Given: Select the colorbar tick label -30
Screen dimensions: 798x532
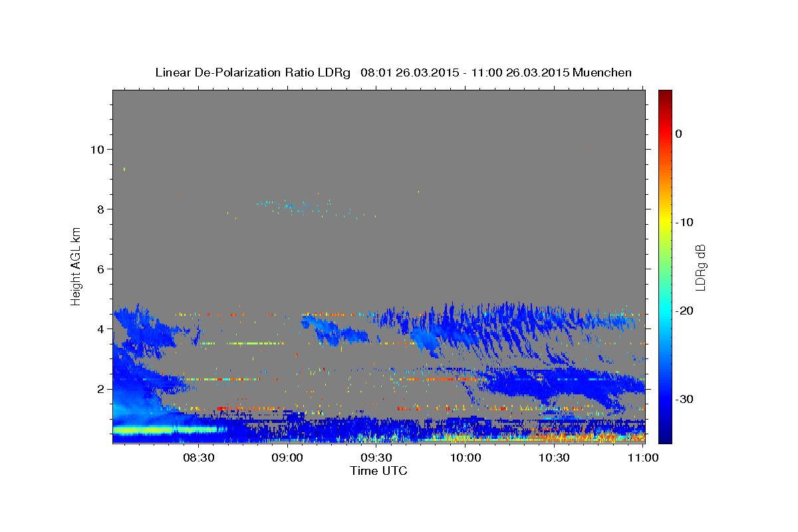Looking at the screenshot, I should tap(684, 399).
